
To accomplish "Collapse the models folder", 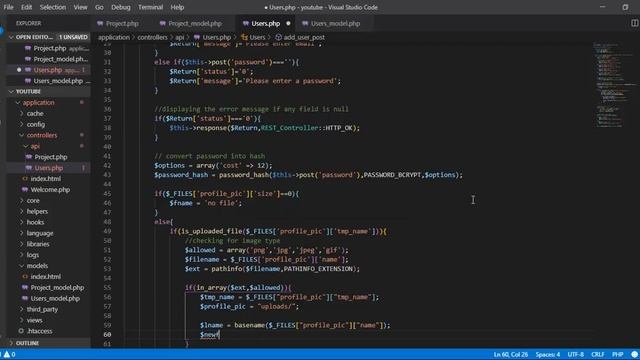I will click(37, 266).
